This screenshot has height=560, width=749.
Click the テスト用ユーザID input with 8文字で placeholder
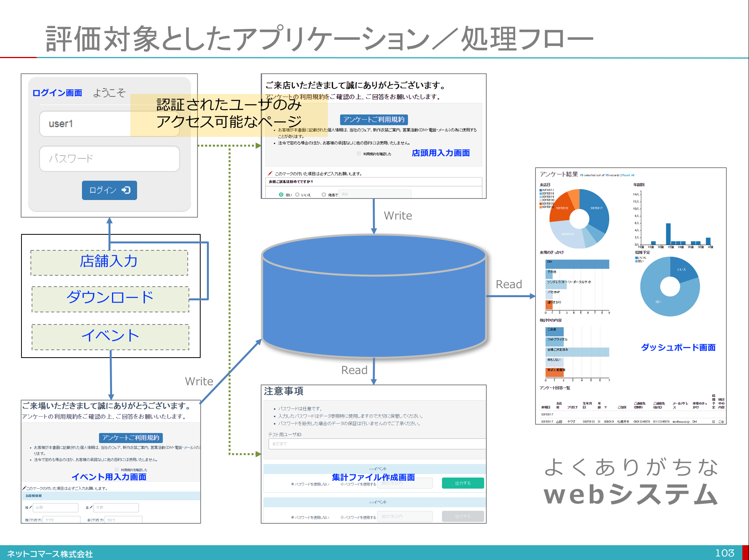377,444
